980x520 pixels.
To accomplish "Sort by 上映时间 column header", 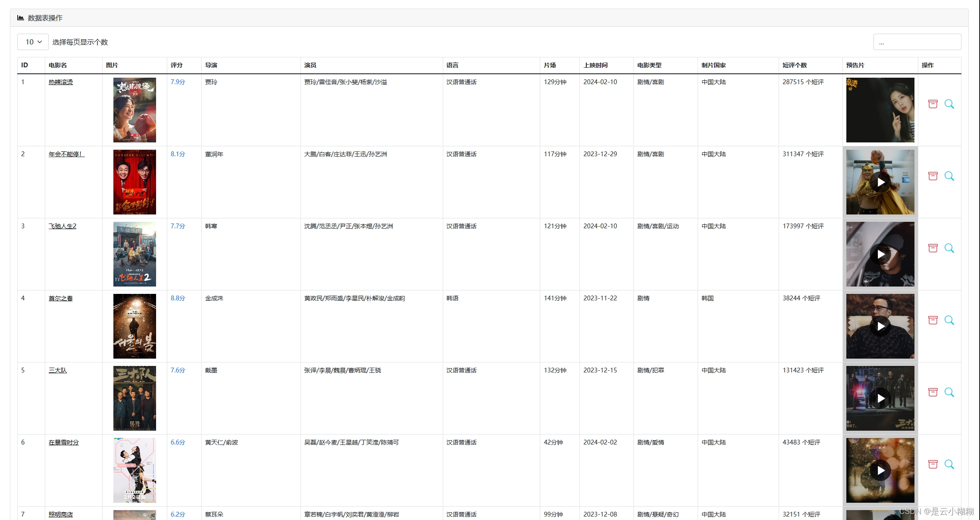I will tap(595, 65).
